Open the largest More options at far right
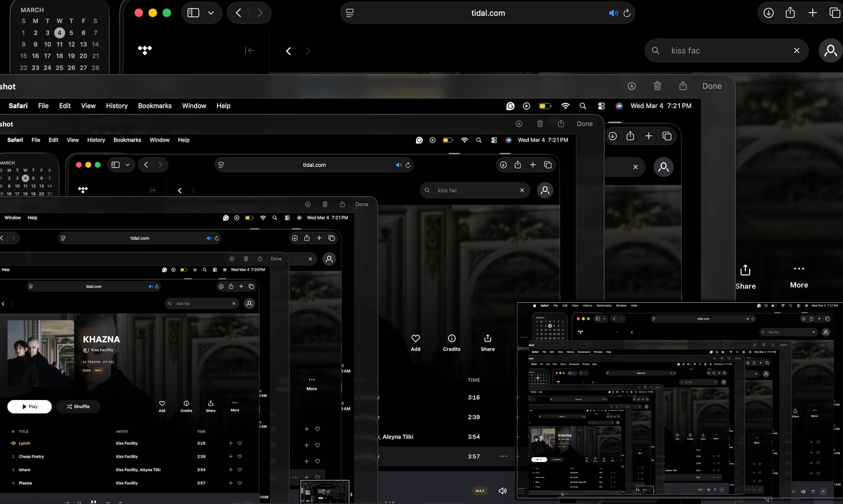The width and height of the screenshot is (843, 504). pyautogui.click(x=799, y=277)
